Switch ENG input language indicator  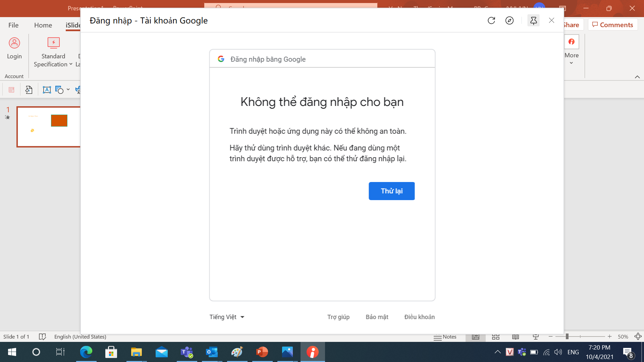[x=573, y=352]
